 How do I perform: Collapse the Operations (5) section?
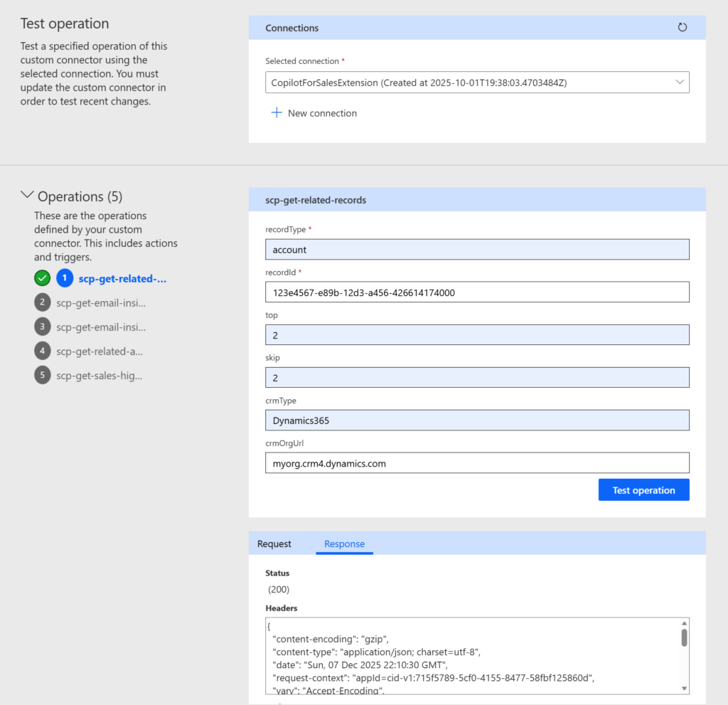[28, 195]
